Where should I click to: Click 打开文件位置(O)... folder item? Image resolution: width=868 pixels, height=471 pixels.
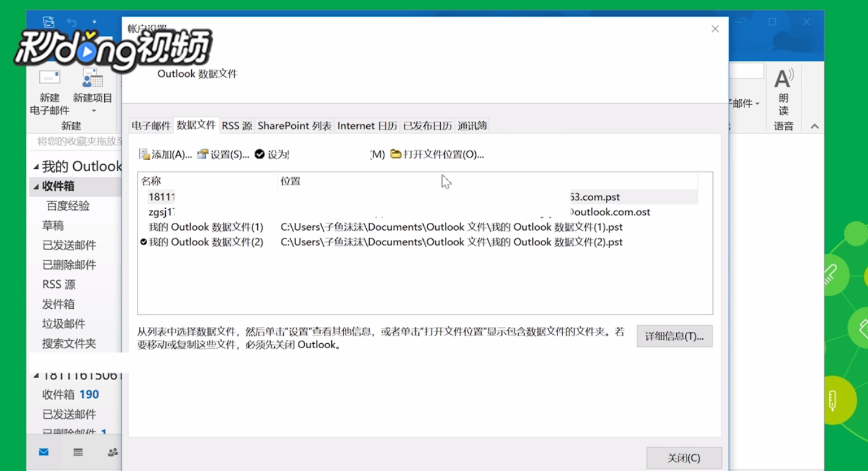[x=437, y=154]
